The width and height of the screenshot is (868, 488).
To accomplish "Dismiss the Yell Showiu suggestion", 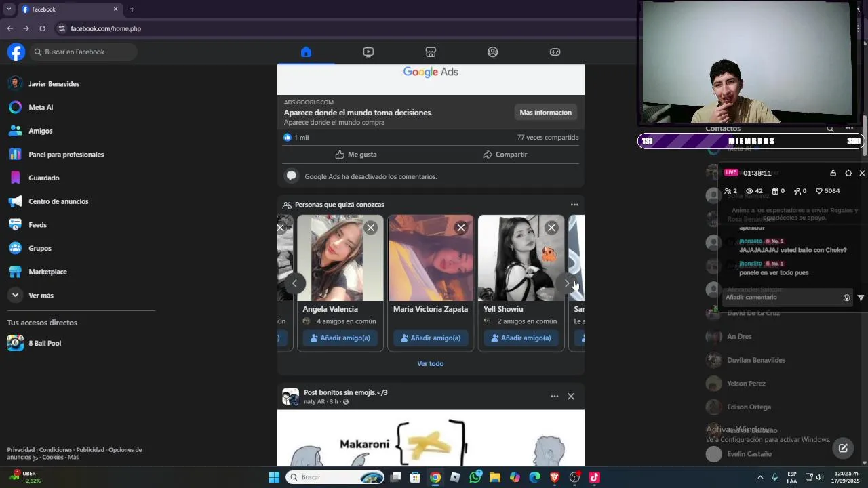I will tap(551, 228).
